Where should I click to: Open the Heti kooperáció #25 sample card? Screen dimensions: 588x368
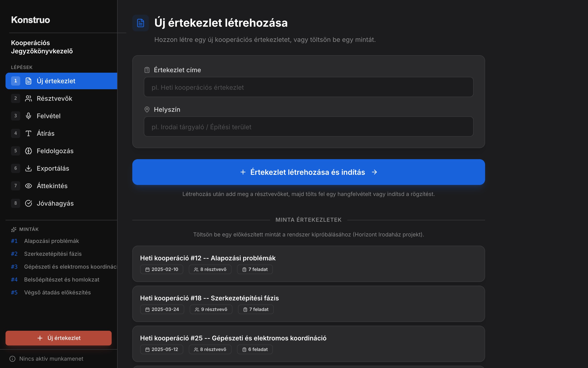[x=308, y=344]
